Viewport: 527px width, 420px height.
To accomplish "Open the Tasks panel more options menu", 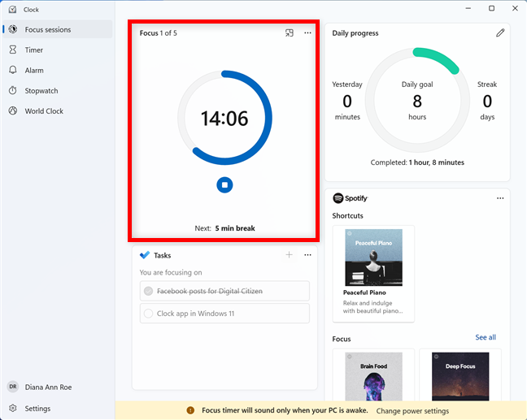I will [307, 255].
